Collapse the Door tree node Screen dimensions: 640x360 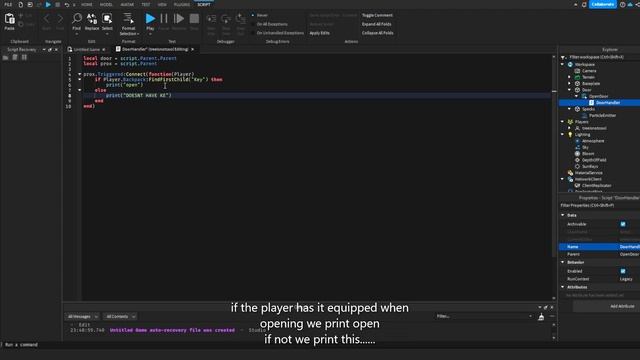tap(570, 90)
